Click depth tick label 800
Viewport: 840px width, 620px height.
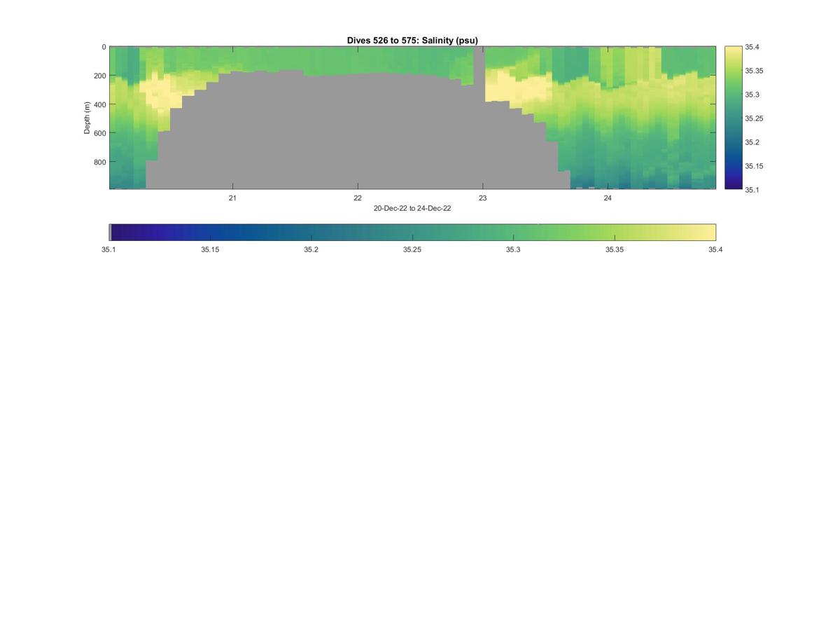click(99, 163)
